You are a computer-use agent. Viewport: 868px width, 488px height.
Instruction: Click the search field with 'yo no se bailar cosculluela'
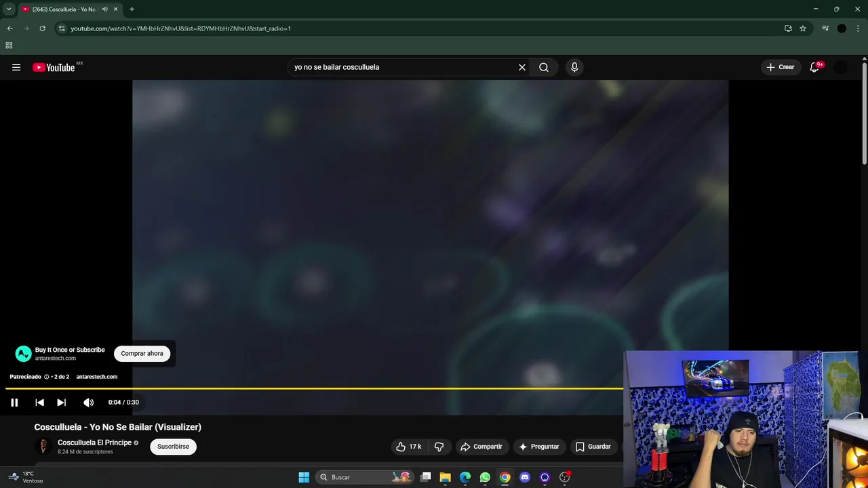pos(403,67)
